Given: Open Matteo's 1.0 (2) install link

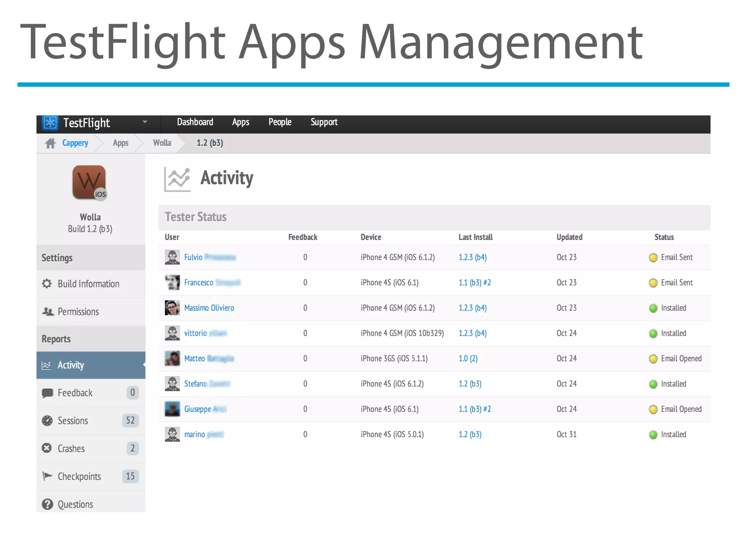Looking at the screenshot, I should click(468, 358).
